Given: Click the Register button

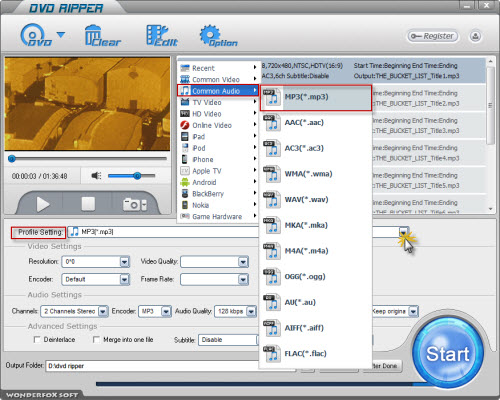Looking at the screenshot, I should click(x=432, y=36).
